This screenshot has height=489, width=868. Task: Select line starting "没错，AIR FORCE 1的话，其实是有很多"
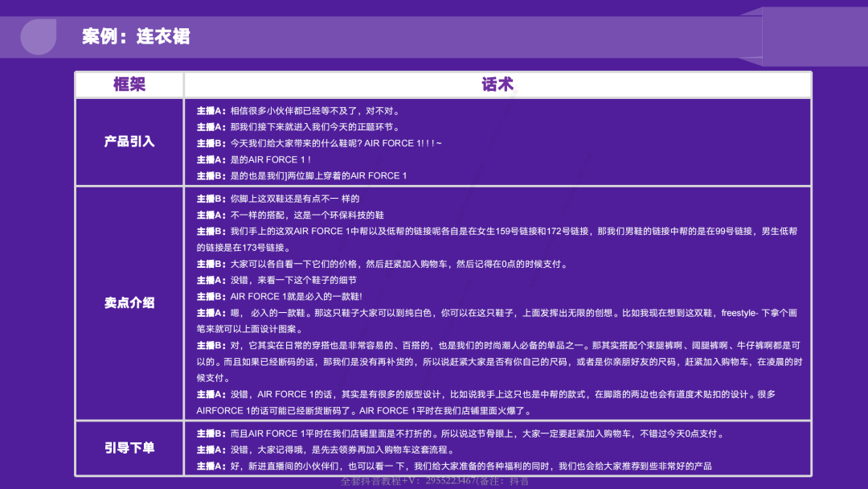pos(486,394)
